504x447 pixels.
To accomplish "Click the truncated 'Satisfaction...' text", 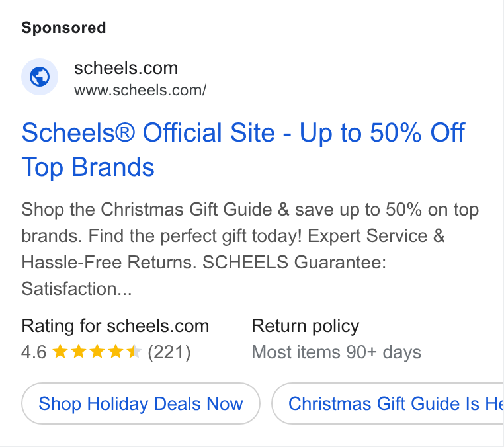I will click(77, 288).
